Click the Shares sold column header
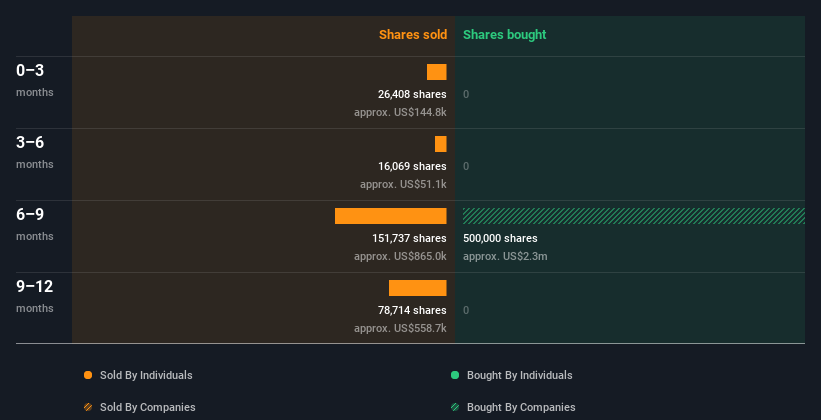 pos(413,35)
